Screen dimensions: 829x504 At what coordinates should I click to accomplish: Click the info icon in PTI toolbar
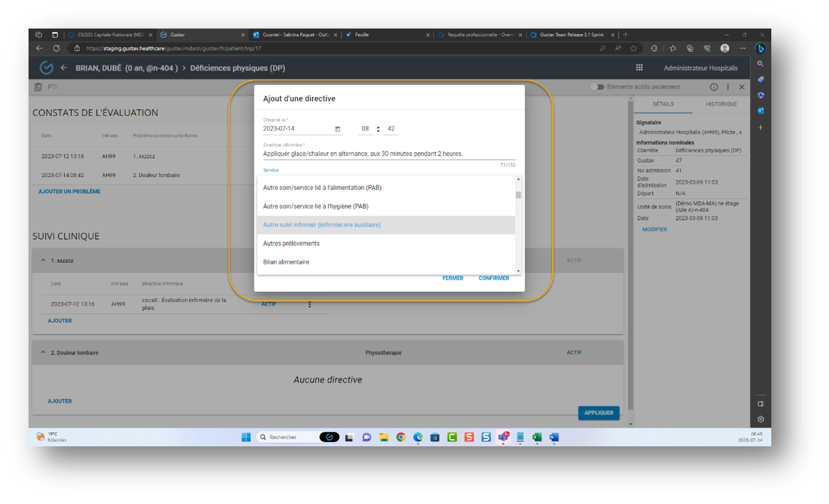pos(714,87)
